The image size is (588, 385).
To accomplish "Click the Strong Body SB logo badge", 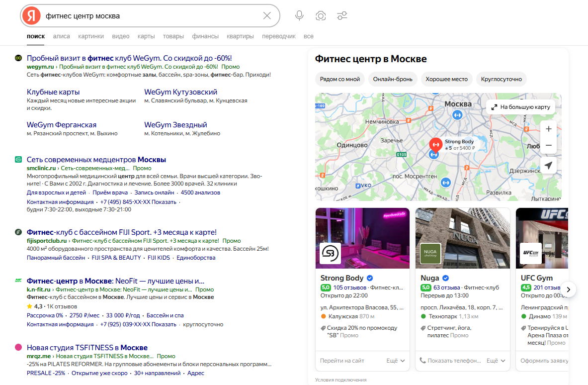I will 330,253.
